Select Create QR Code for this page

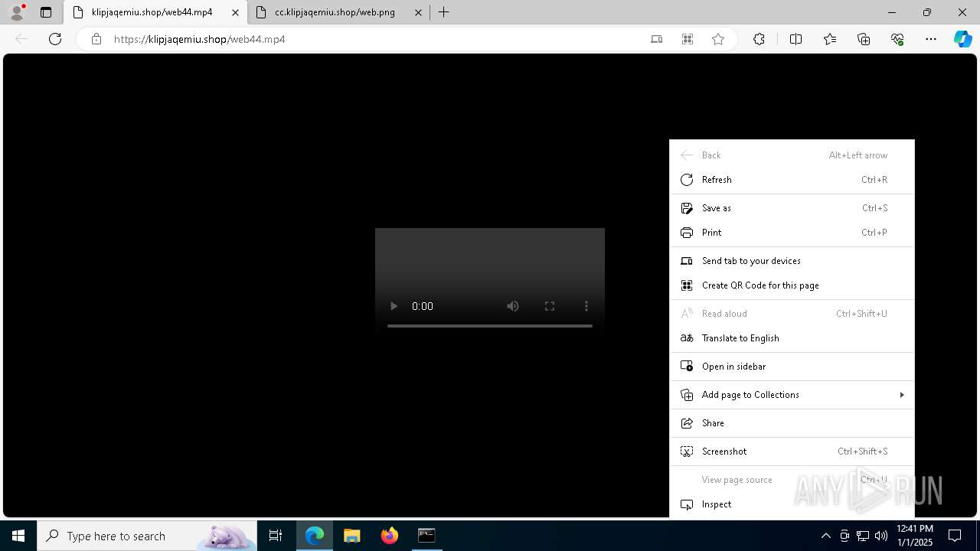[792, 285]
